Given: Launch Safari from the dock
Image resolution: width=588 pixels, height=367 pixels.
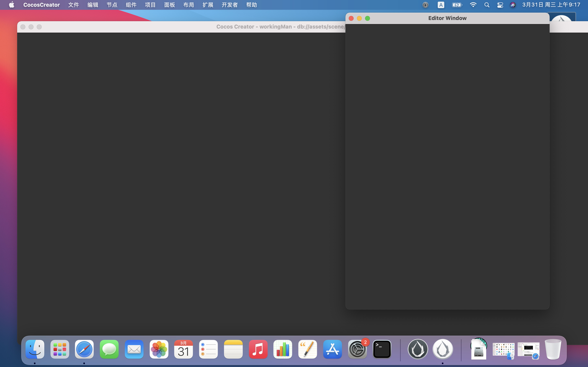Looking at the screenshot, I should point(84,349).
